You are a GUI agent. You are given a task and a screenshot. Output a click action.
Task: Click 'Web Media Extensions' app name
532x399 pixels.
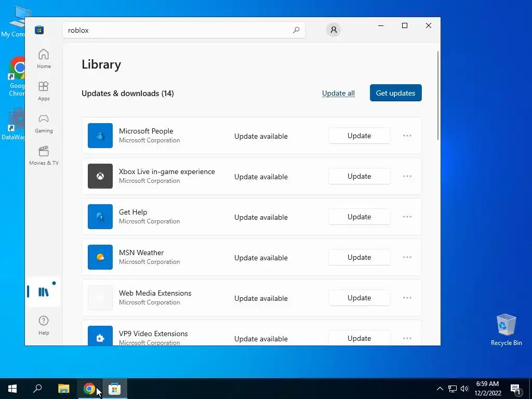tap(155, 293)
